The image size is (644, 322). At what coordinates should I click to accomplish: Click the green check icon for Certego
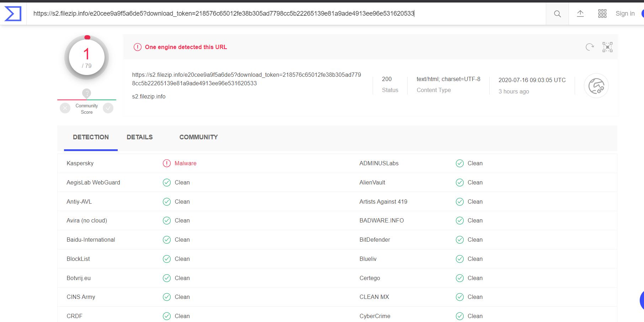[x=460, y=278]
